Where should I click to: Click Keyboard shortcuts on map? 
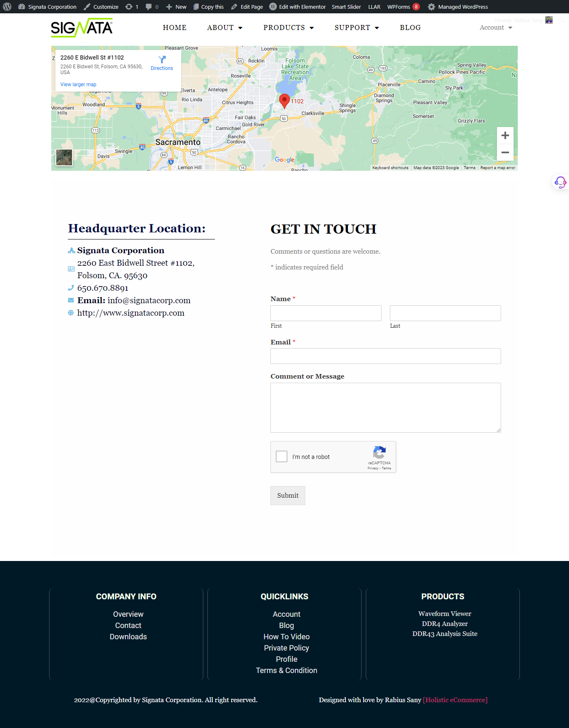(x=390, y=168)
